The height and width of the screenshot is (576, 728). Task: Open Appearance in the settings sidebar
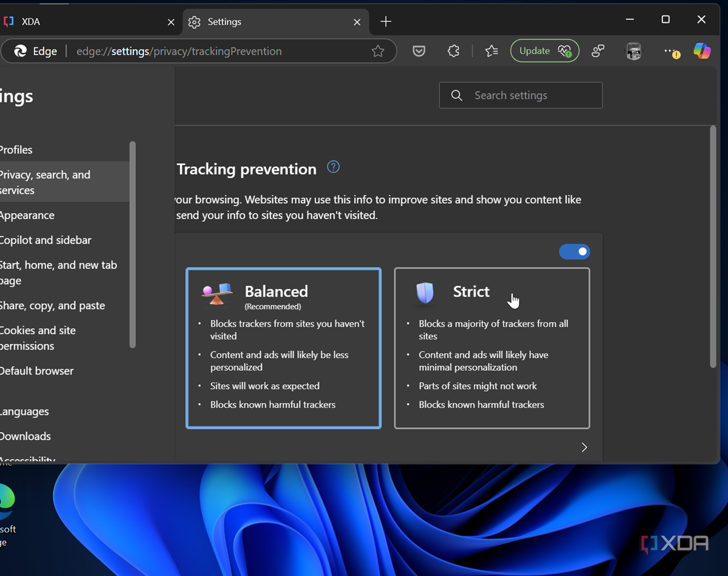[x=27, y=215]
